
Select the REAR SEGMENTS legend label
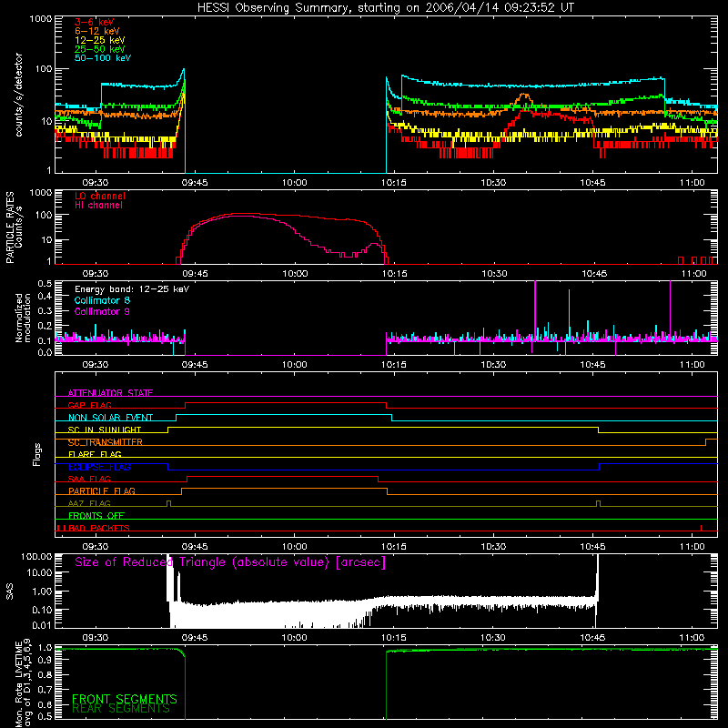(x=121, y=709)
